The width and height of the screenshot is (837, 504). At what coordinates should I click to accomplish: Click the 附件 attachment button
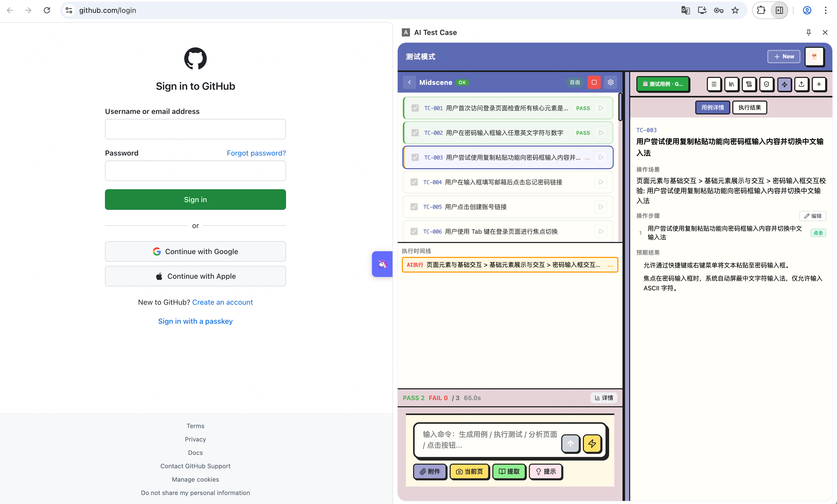click(430, 471)
